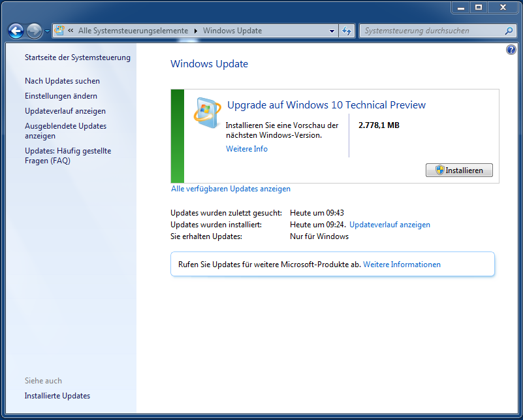Expand the hidden breadcrumb chevrons in address bar

pyautogui.click(x=71, y=30)
